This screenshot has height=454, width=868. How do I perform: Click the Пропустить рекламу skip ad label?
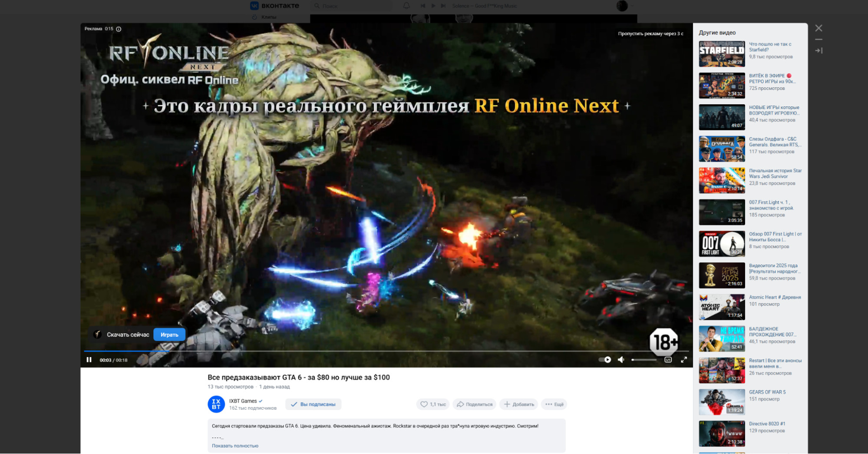coord(650,33)
